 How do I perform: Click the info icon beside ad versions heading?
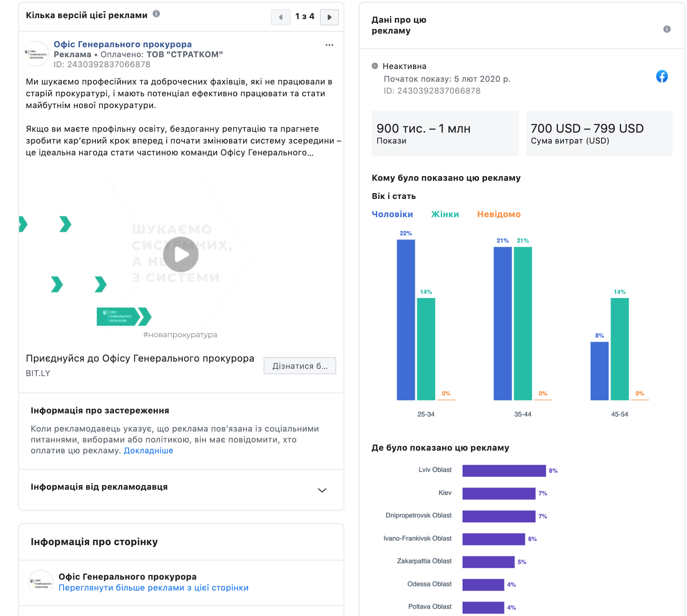coord(156,14)
